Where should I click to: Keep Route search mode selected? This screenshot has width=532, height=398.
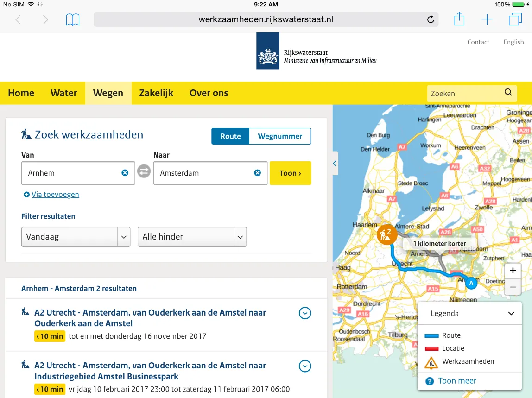[230, 136]
